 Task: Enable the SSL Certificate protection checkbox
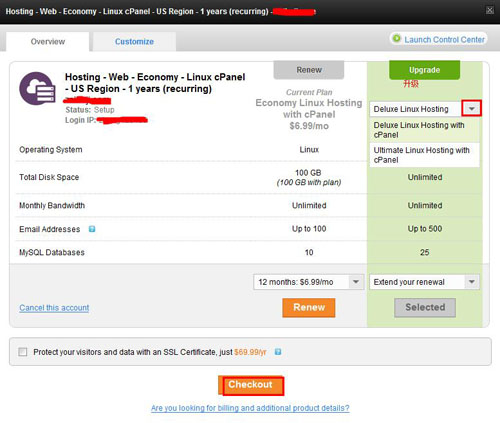click(23, 352)
